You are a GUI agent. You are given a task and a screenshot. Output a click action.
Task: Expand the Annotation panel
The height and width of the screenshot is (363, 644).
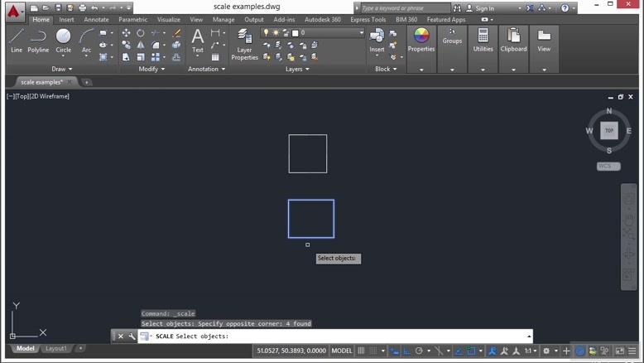[x=207, y=69]
